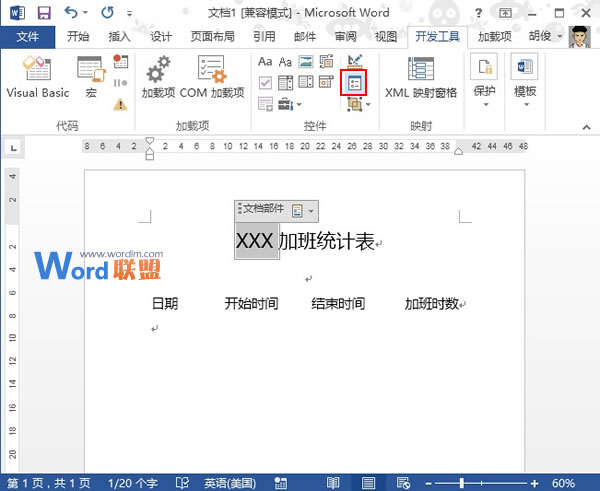
Task: Click the tab selector on the ruler
Action: pyautogui.click(x=14, y=148)
